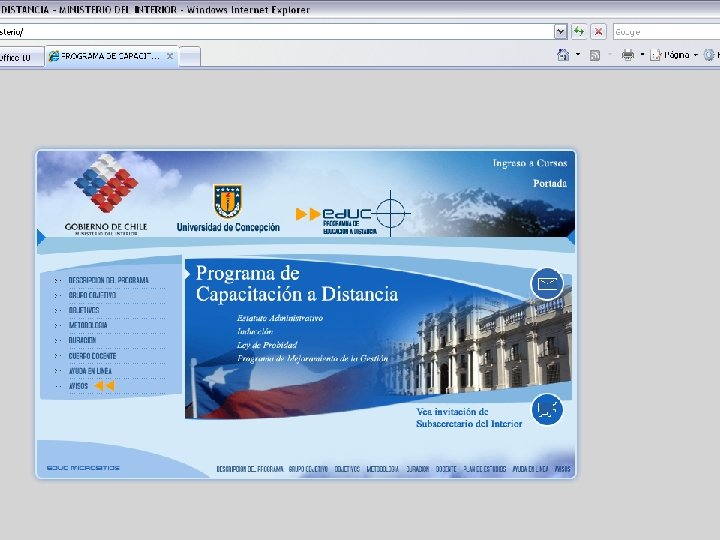Select Objetivos in the side menu

[x=84, y=310]
